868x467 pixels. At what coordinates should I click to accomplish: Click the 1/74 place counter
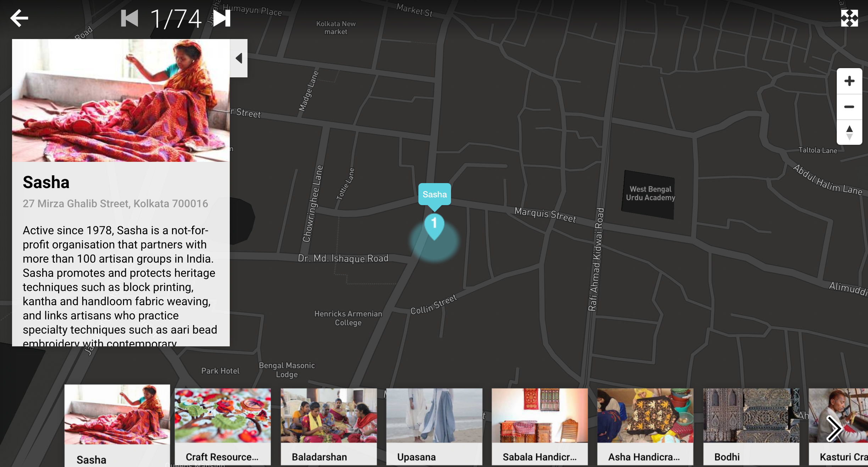[x=176, y=19]
